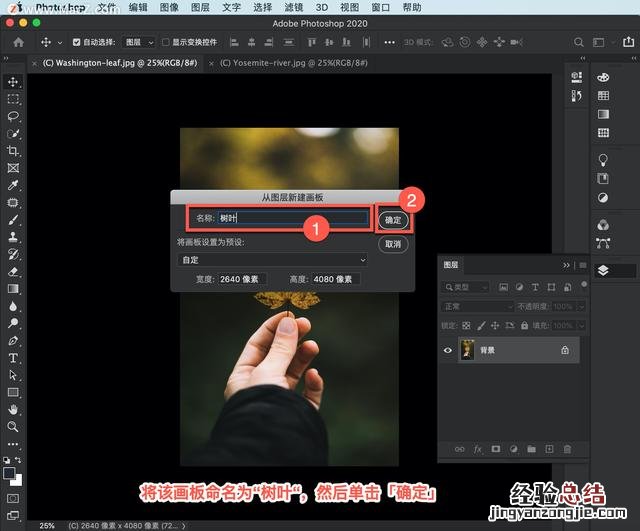Image resolution: width=640 pixels, height=531 pixels.
Task: Select the Hand tool
Action: [13, 409]
